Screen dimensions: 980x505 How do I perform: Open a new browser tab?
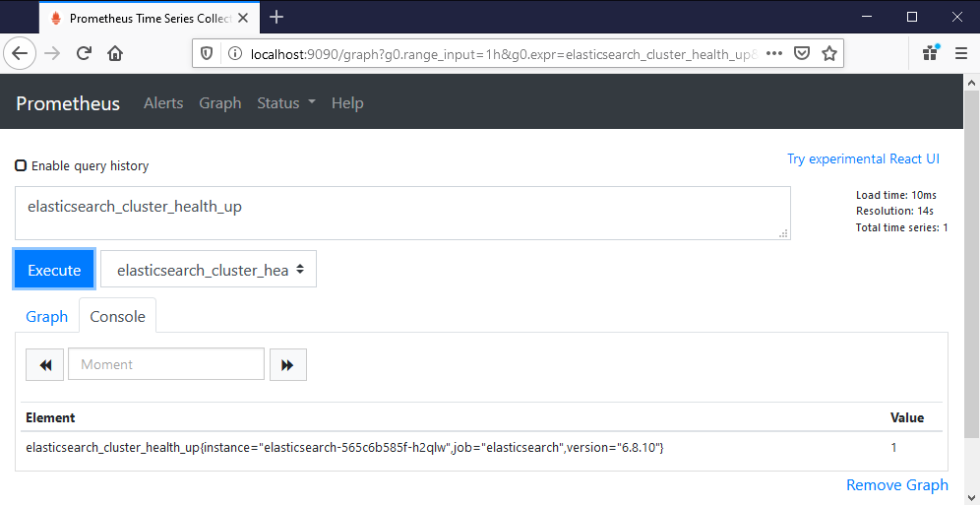[x=276, y=17]
